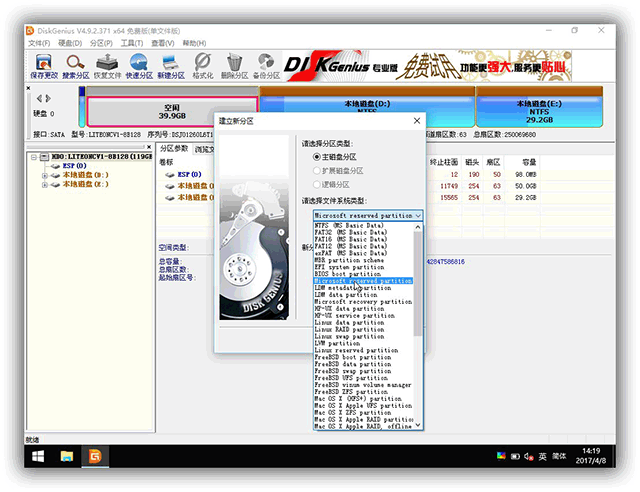Expand the 本地磁盘(E:) tree node
The width and height of the screenshot is (640, 492).
point(45,185)
